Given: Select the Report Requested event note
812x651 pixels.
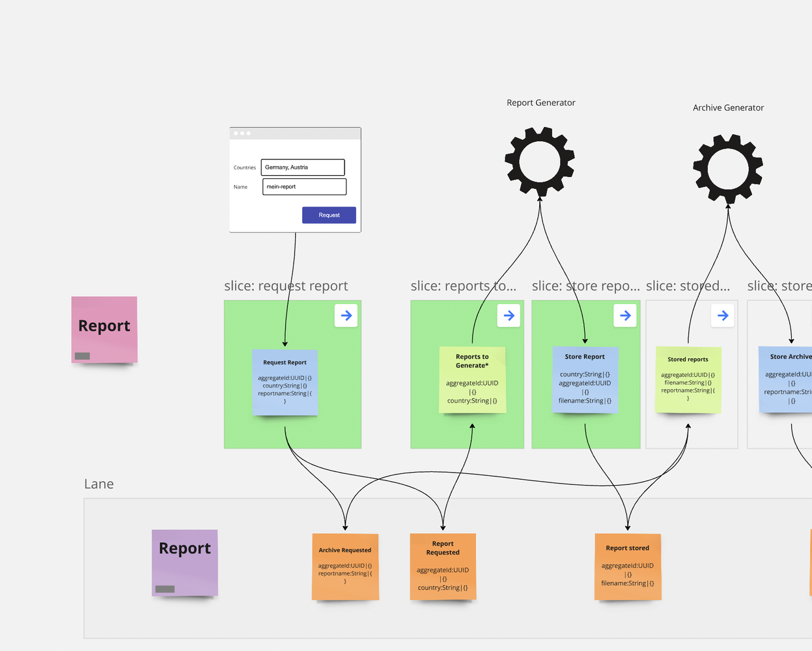Looking at the screenshot, I should pyautogui.click(x=443, y=566).
